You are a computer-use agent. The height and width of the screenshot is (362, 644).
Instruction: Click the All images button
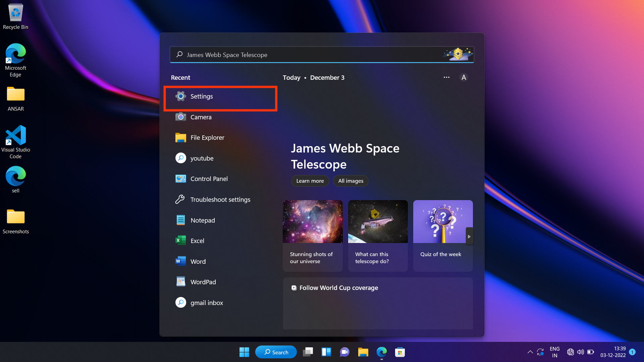point(351,181)
